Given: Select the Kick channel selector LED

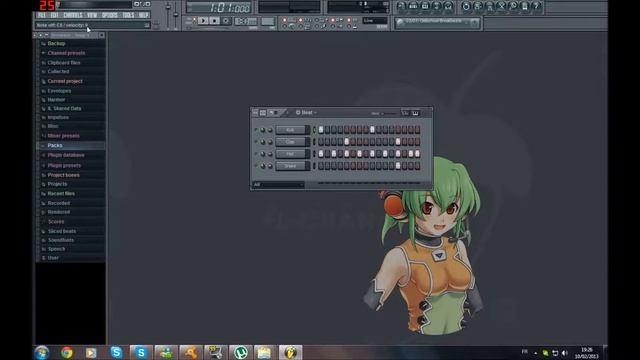Looking at the screenshot, I should [x=314, y=130].
